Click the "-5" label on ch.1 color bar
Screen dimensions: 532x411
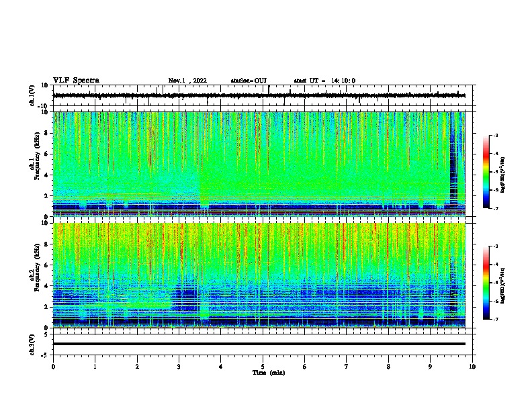tap(495, 172)
